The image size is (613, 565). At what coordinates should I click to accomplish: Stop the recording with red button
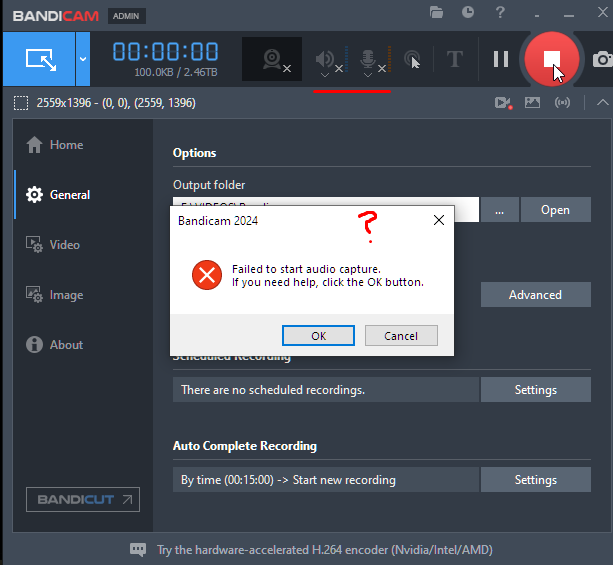tap(552, 59)
